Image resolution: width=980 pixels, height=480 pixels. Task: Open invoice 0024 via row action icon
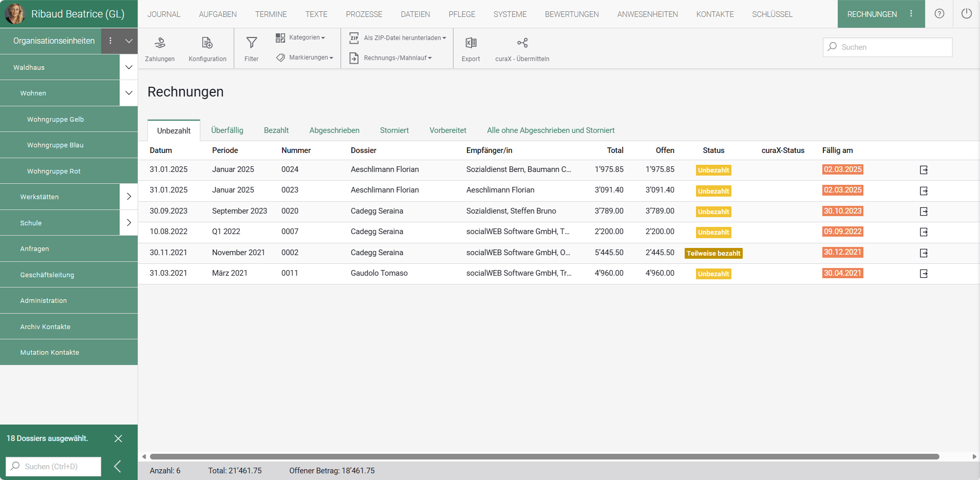924,170
